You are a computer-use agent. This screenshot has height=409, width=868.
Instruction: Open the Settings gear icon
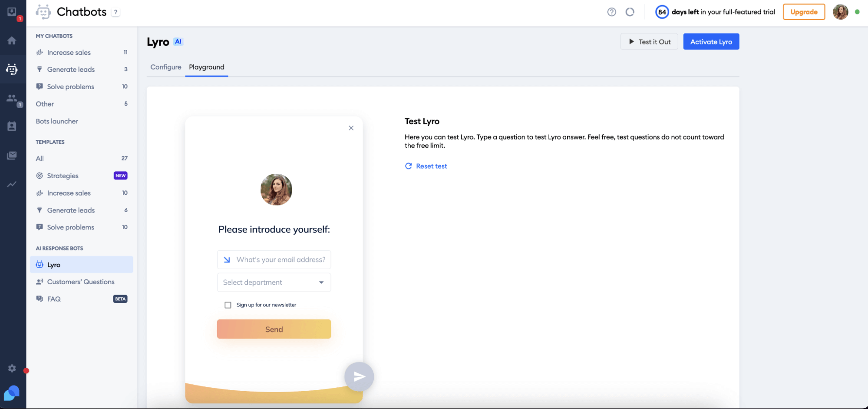click(12, 369)
